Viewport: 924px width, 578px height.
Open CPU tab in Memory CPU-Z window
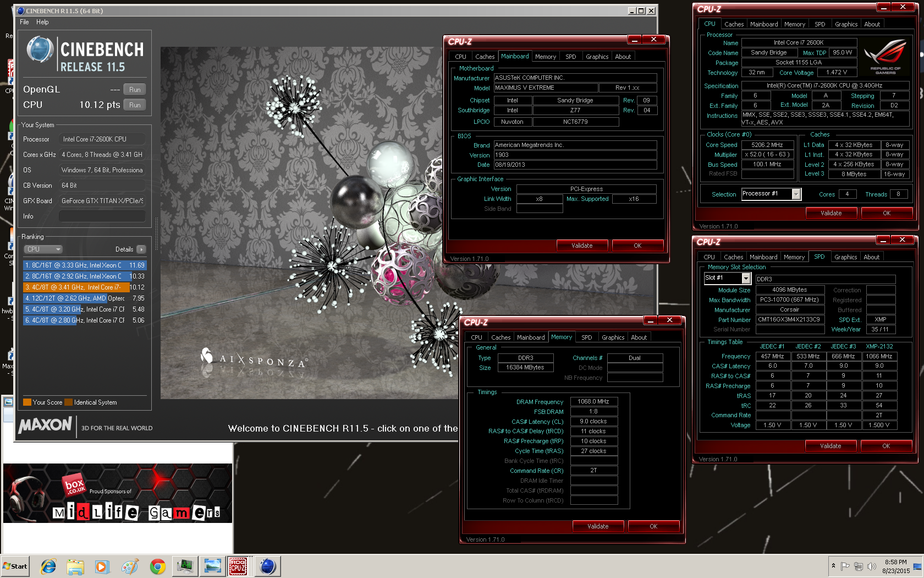click(476, 337)
